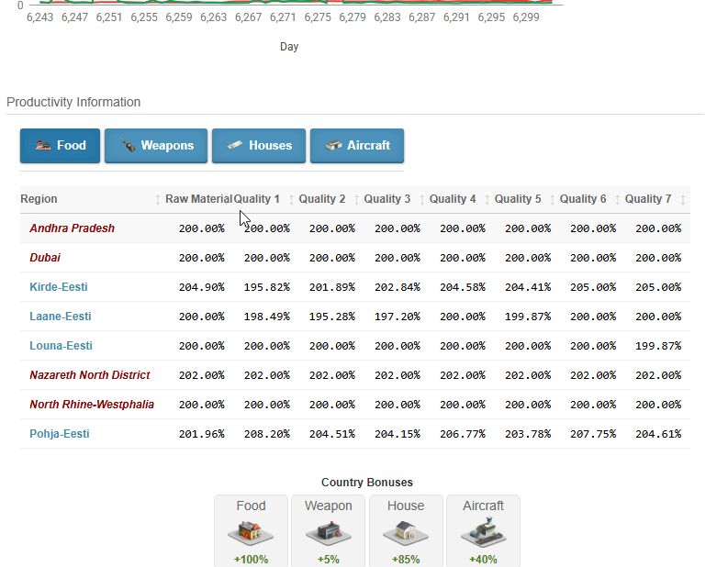728x567 pixels.
Task: Sort table by Raw Material column
Action: [x=198, y=199]
